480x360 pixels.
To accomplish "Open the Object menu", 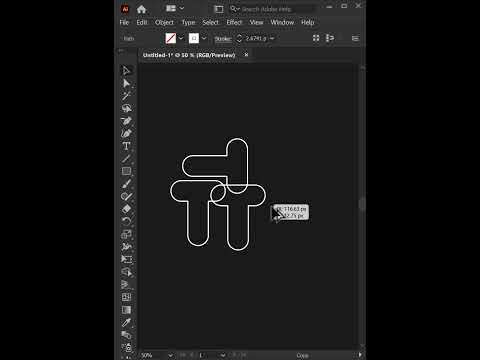I will [164, 22].
